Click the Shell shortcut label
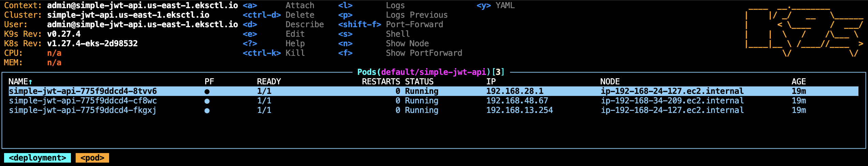This screenshot has width=868, height=166. pos(398,34)
